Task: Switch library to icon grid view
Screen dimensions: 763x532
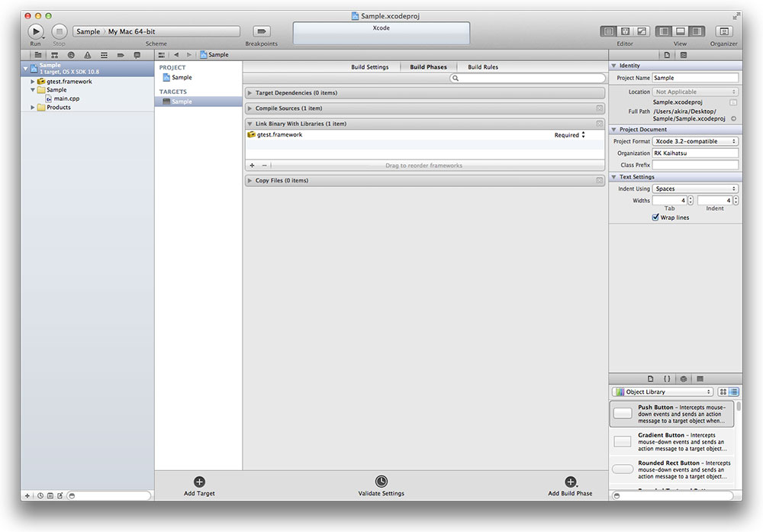Action: click(x=723, y=392)
